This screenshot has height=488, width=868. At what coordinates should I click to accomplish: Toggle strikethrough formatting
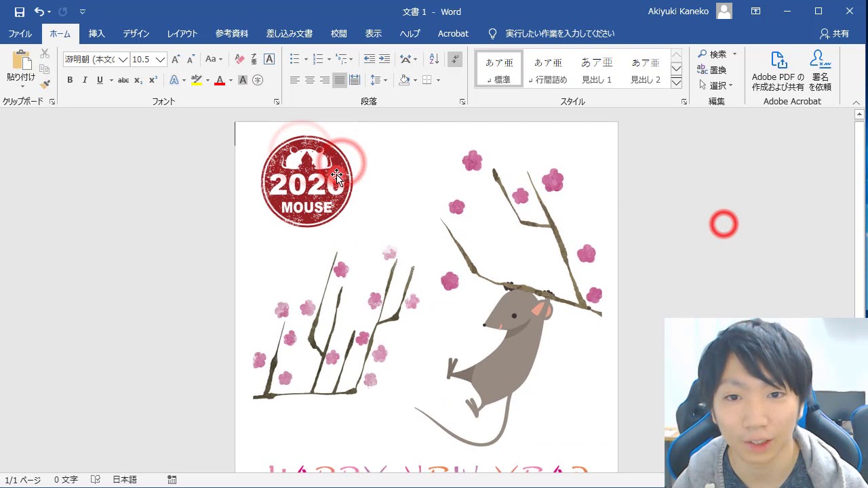pos(123,80)
